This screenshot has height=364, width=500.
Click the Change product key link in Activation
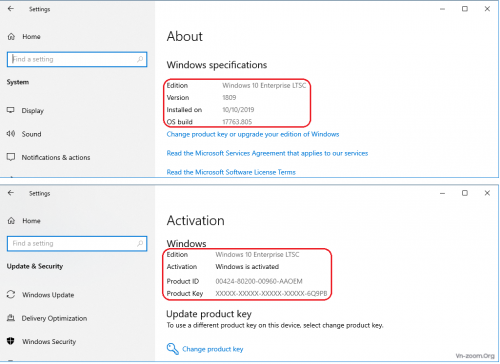(x=213, y=349)
